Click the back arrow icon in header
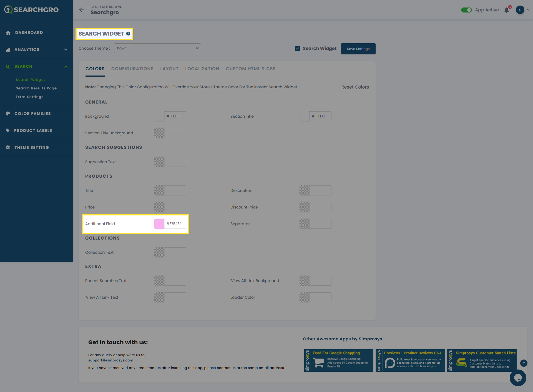533x392 pixels. coord(82,10)
